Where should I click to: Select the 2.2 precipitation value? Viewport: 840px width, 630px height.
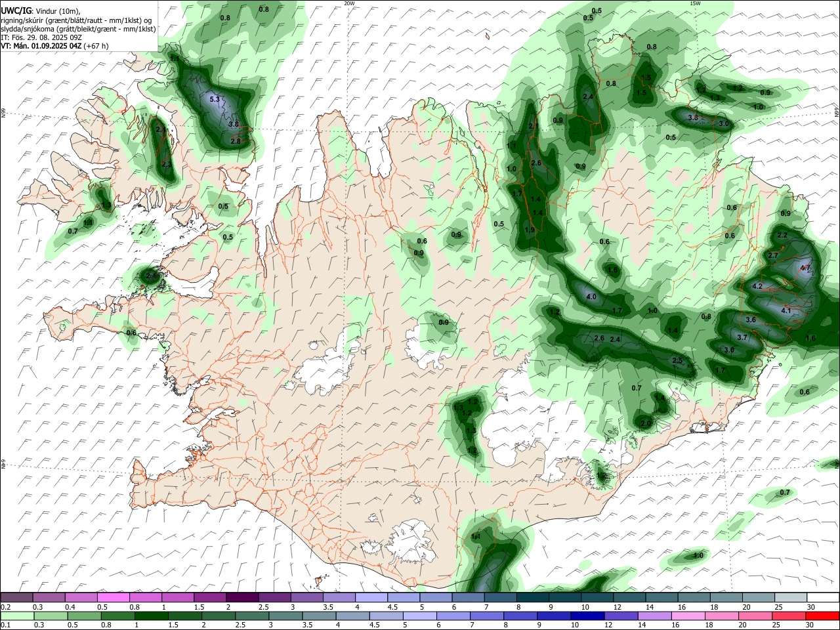[x=782, y=235]
